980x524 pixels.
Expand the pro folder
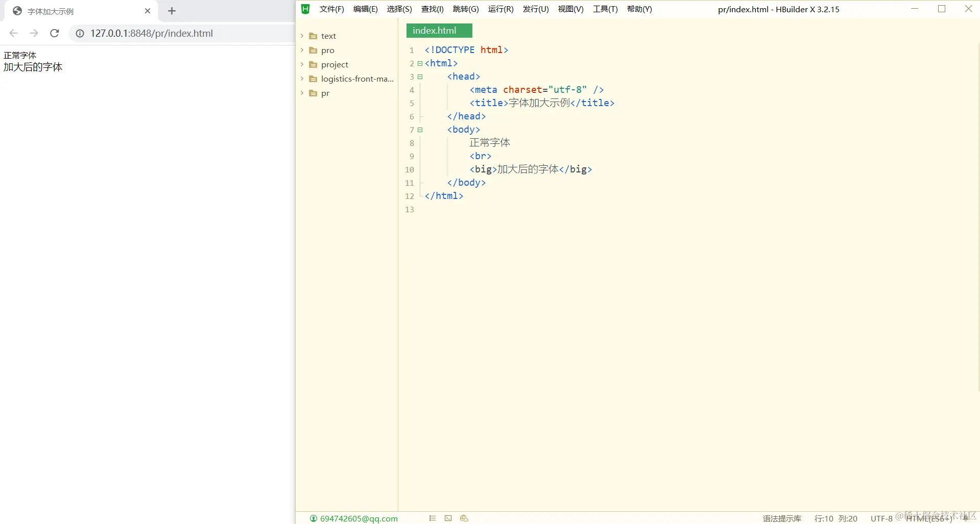[302, 50]
